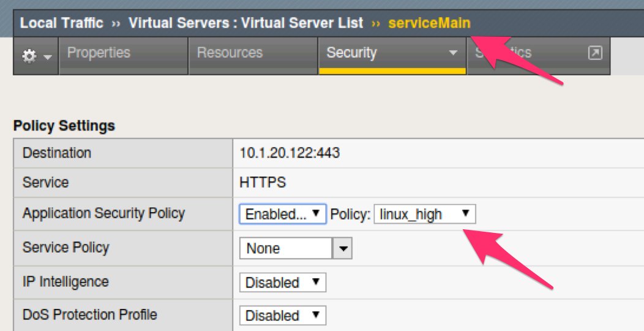644x331 pixels.
Task: Click the serviceMain breadcrumb title
Action: [429, 23]
